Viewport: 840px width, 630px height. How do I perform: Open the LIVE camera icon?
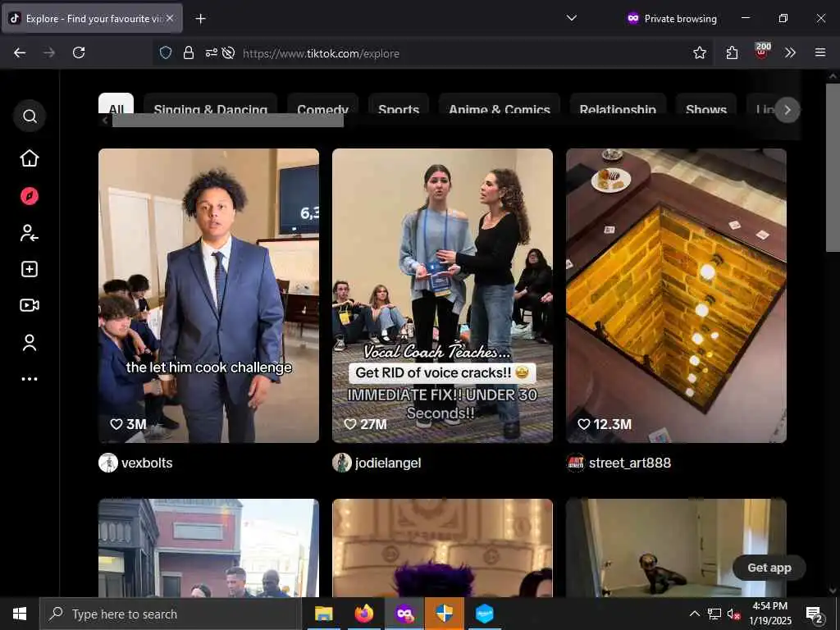point(30,305)
